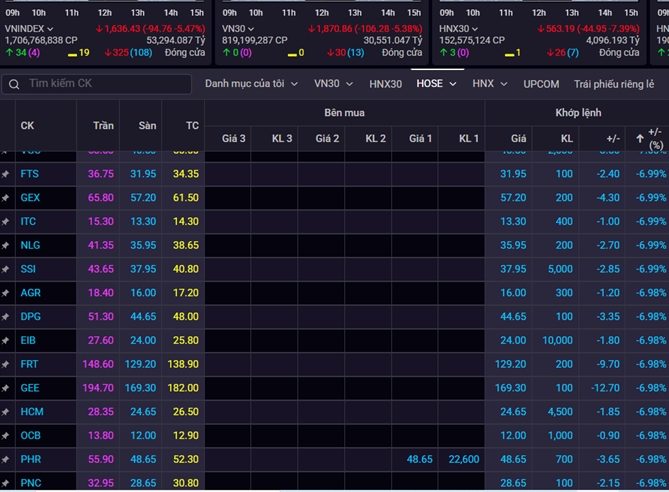
Task: Click the pin icon next to HCM
Action: point(6,411)
